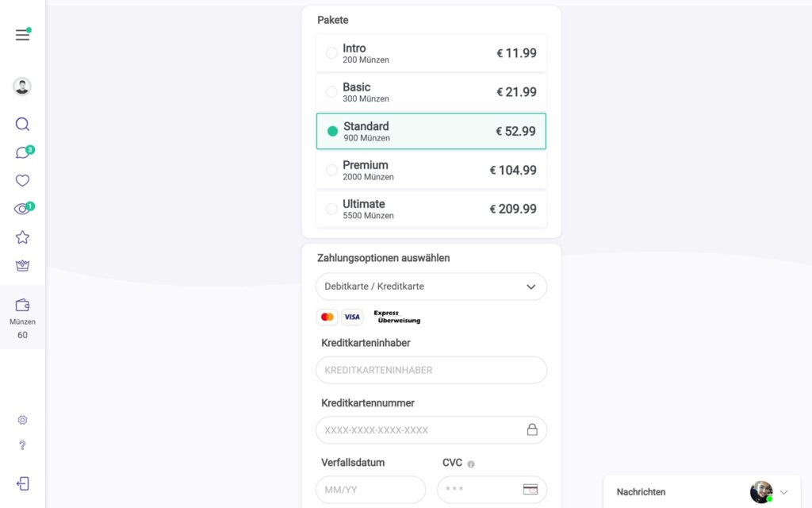This screenshot has width=812, height=508.
Task: Click the user profile avatar in sidebar
Action: point(22,87)
